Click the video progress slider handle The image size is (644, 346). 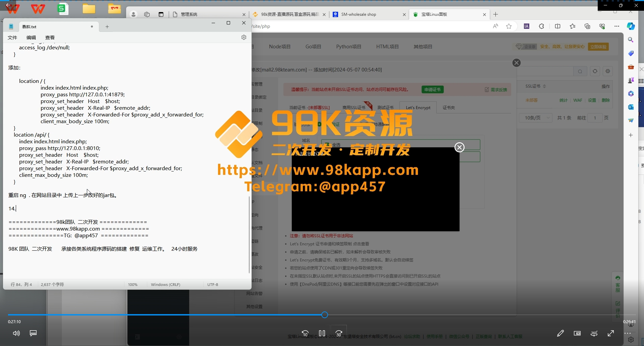coord(325,315)
